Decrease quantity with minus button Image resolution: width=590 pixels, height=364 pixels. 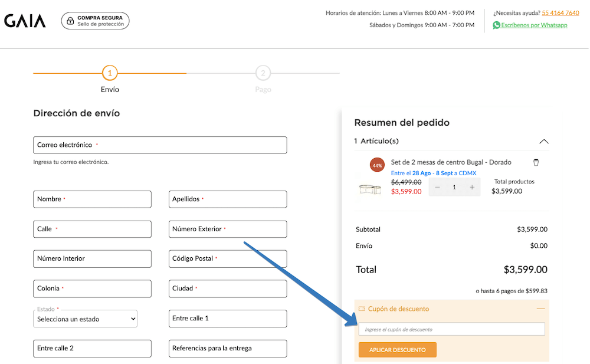coord(437,187)
